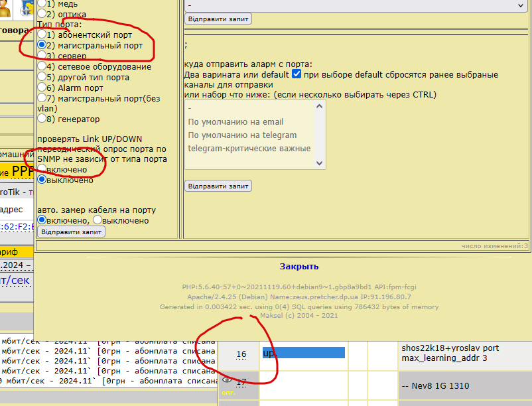Viewport: 532px width, 406px height.
Task: Select port type 'другой тип порта'
Action: (42, 76)
